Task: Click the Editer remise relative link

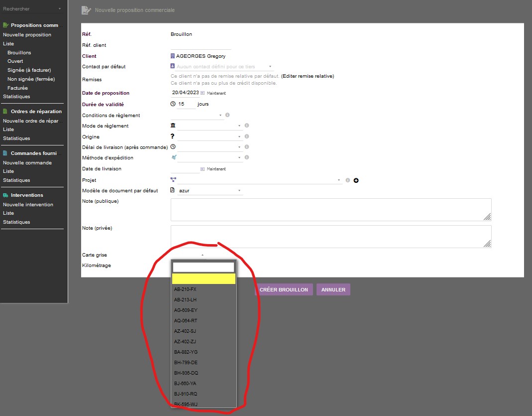Action: coord(307,76)
